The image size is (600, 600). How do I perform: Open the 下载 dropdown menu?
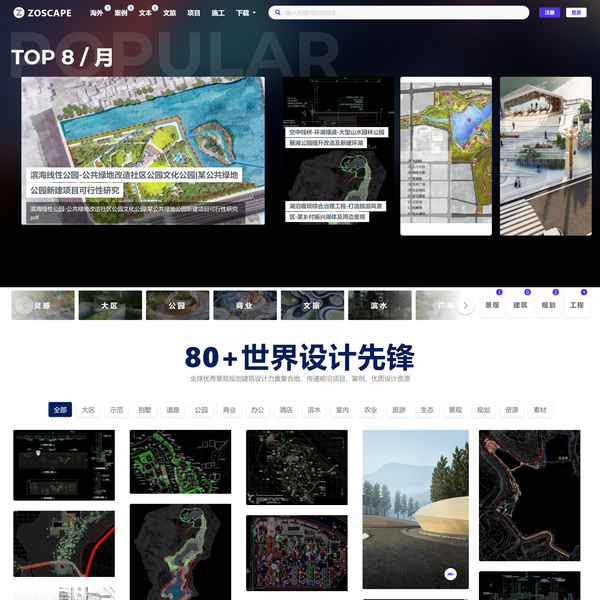[245, 13]
